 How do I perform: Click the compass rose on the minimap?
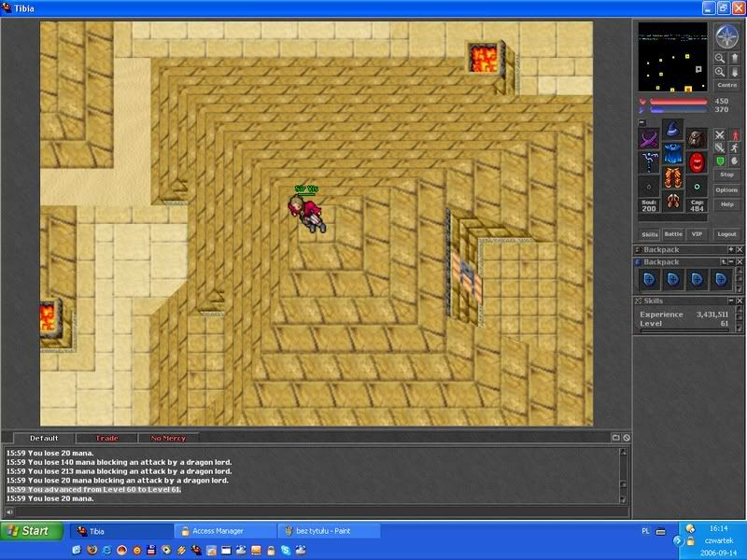point(727,36)
